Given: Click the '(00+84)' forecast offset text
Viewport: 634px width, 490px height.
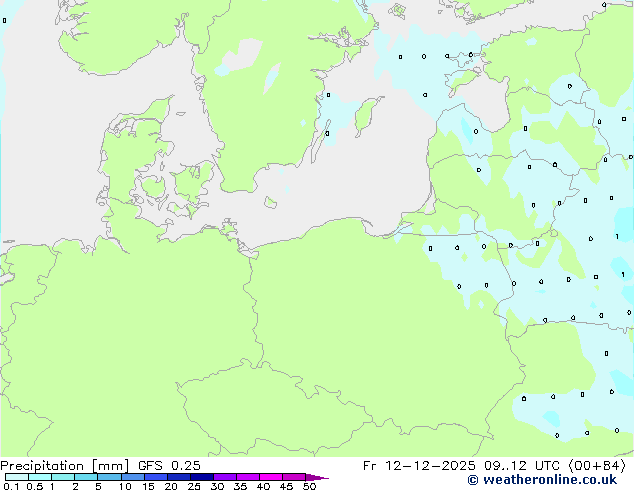Looking at the screenshot, I should 597,466.
